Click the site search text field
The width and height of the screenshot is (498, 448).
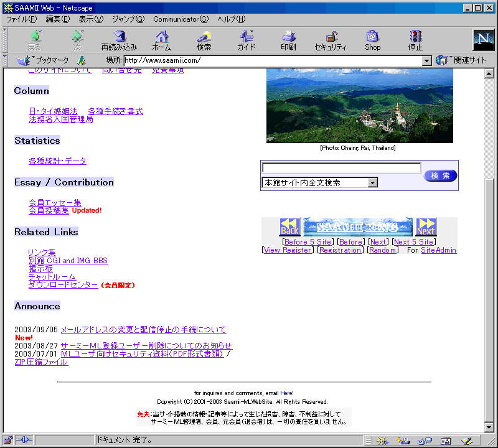click(x=342, y=167)
